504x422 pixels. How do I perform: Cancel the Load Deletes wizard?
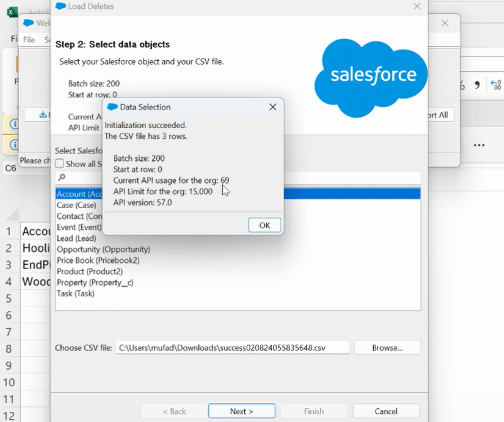(x=386, y=411)
